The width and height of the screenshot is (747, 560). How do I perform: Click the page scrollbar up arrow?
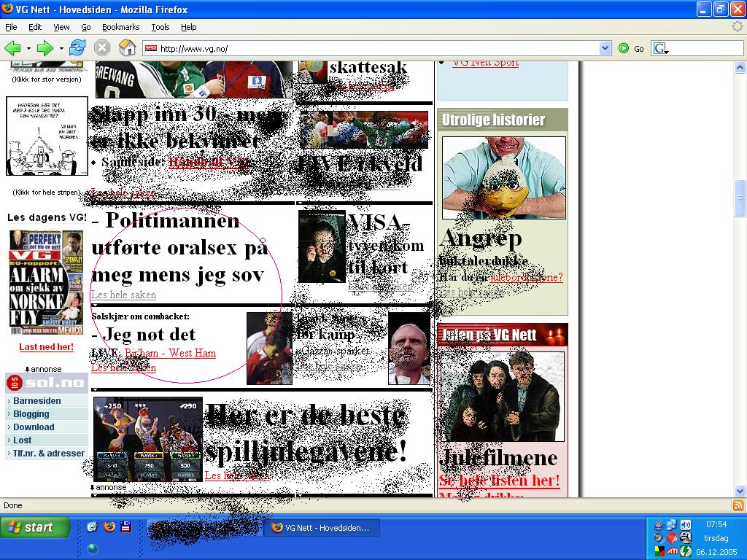(x=740, y=68)
